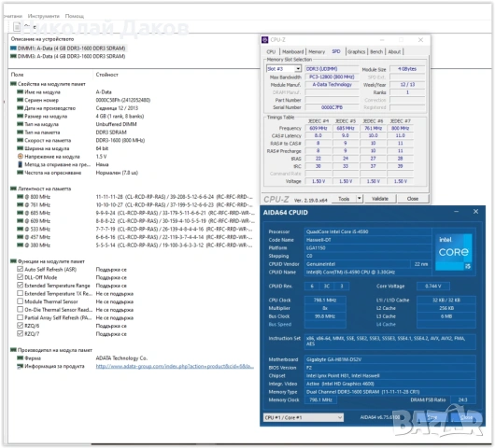
Task: Select the DIMM3 A-Data memory module entry
Action: (68, 57)
